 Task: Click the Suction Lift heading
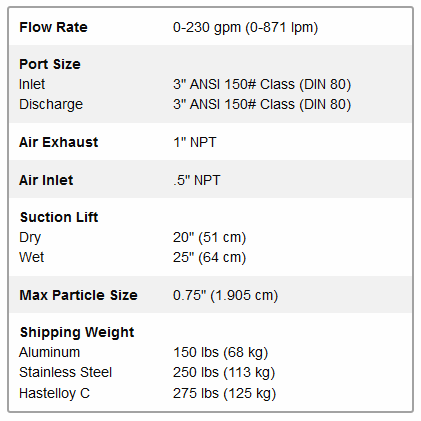[59, 217]
